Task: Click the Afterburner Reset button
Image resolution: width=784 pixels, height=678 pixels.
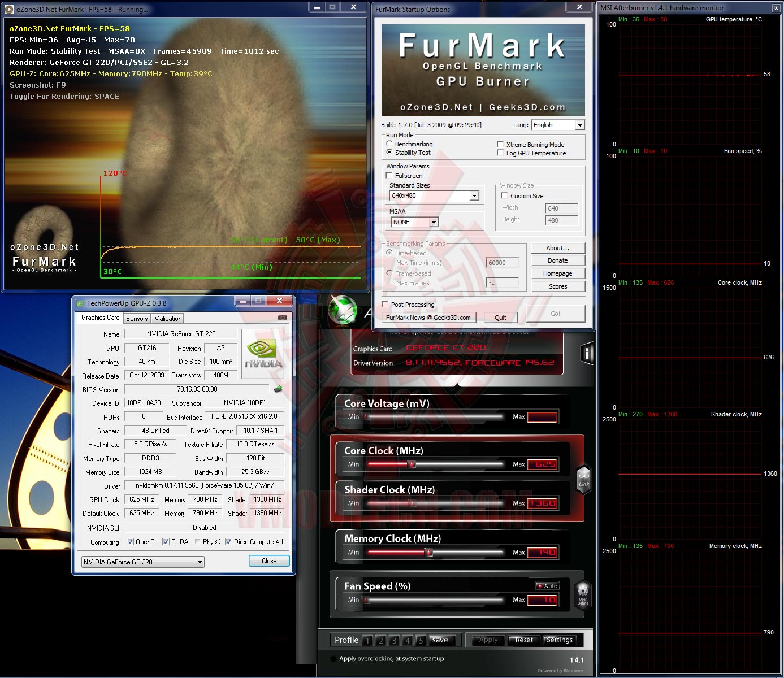Action: pos(524,640)
